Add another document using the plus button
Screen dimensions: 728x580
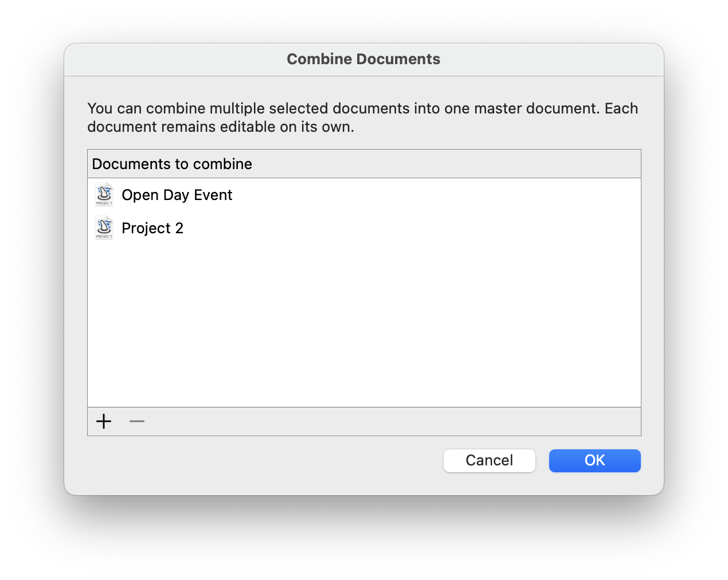103,421
